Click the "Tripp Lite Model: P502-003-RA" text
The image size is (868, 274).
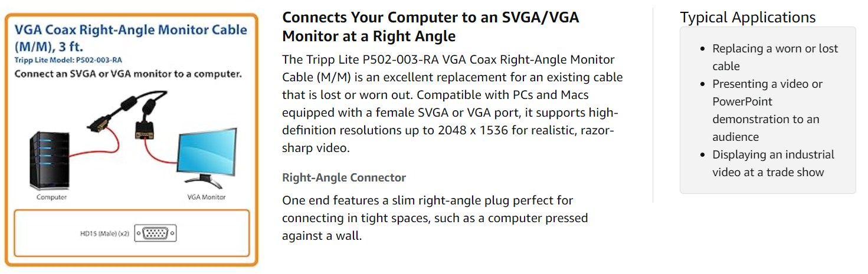[x=68, y=60]
